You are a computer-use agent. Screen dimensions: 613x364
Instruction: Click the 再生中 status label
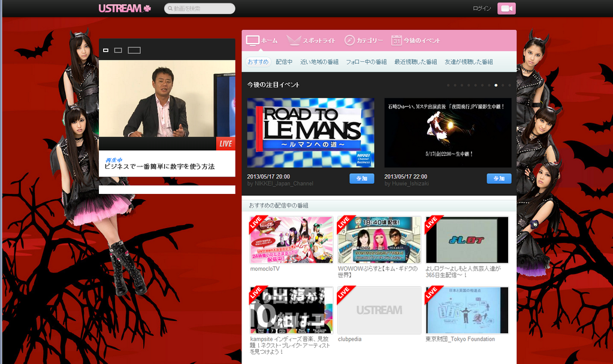point(114,160)
